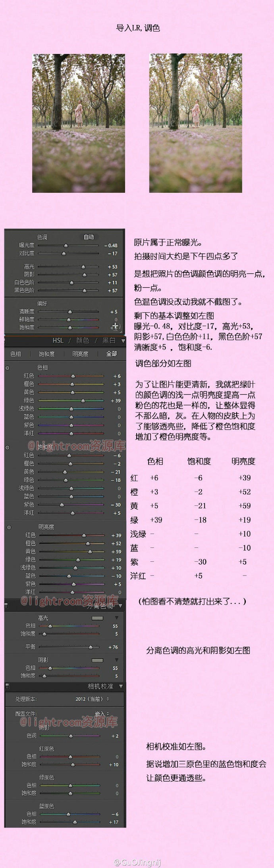Click the text 调色部分如左图
This screenshot has height=868, width=274.
click(163, 363)
